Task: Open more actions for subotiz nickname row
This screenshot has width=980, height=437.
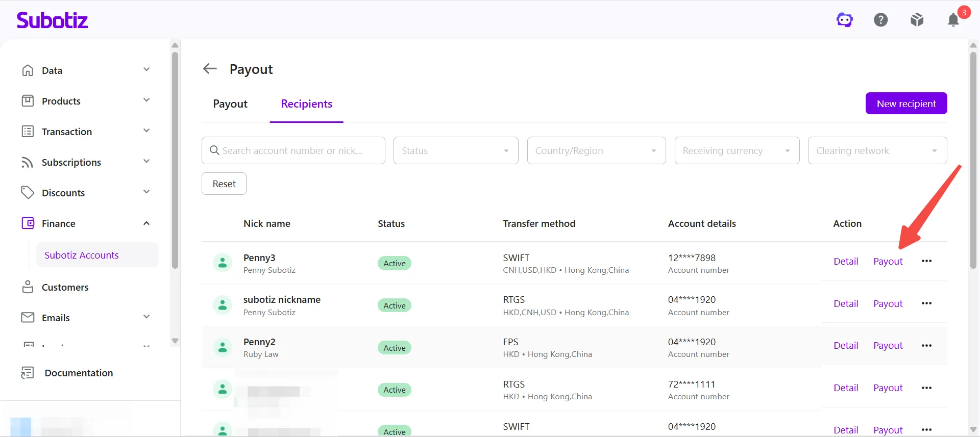Action: pos(926,303)
